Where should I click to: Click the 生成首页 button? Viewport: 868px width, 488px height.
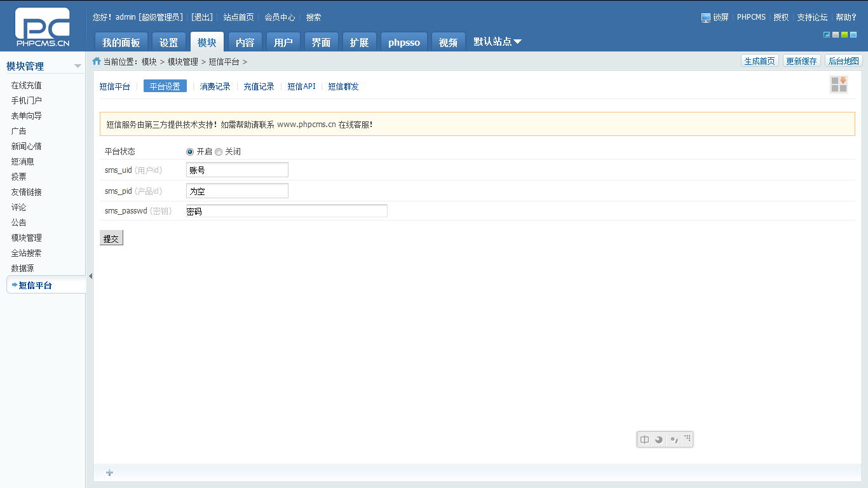760,61
